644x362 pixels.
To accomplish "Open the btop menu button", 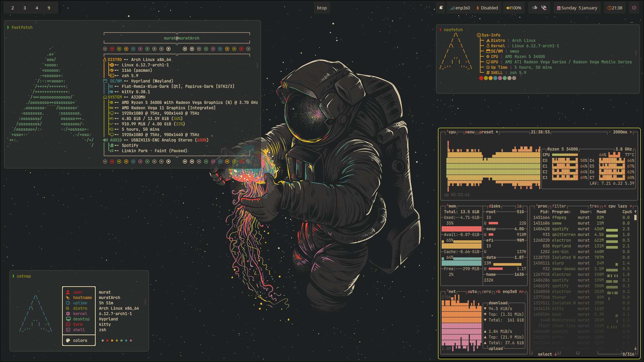I will (470, 132).
